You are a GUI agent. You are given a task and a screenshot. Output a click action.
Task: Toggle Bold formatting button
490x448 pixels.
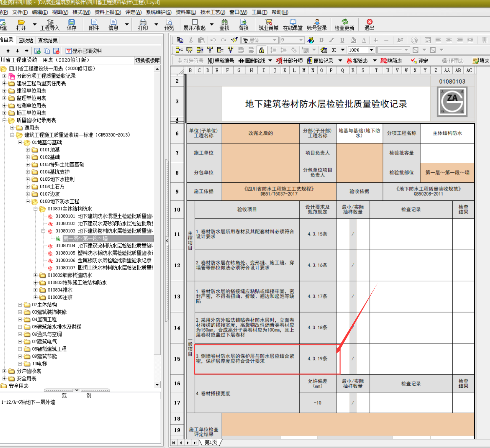point(321,40)
